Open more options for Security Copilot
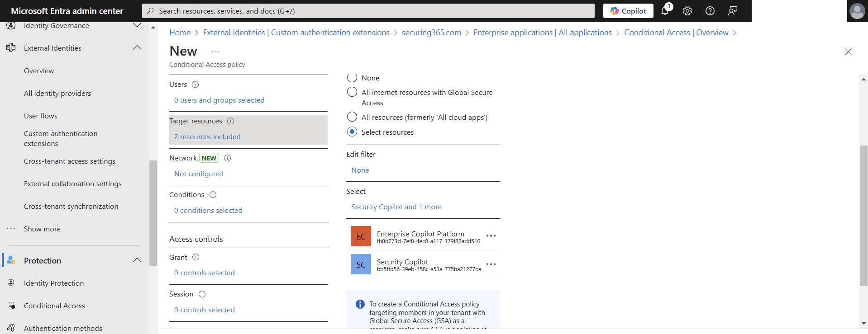Viewport: 868px width, 334px height. (491, 264)
